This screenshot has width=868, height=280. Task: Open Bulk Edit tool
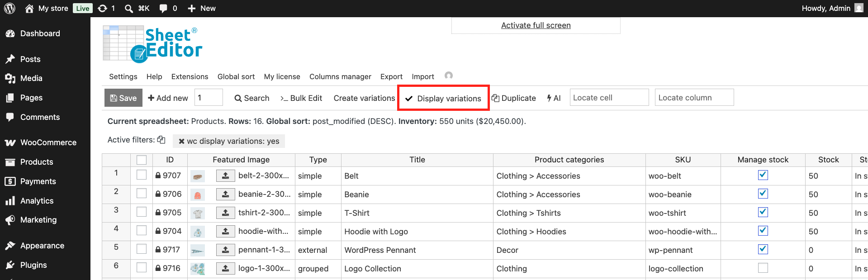point(301,98)
